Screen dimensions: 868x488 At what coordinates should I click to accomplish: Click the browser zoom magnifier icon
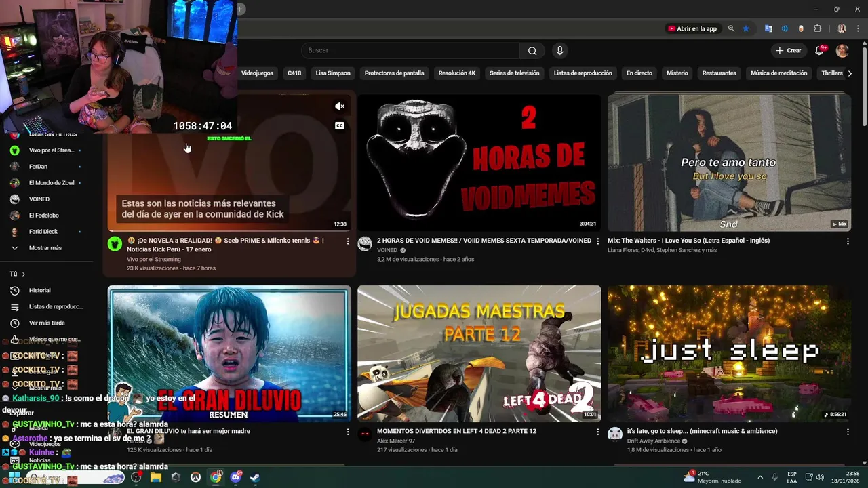[731, 28]
